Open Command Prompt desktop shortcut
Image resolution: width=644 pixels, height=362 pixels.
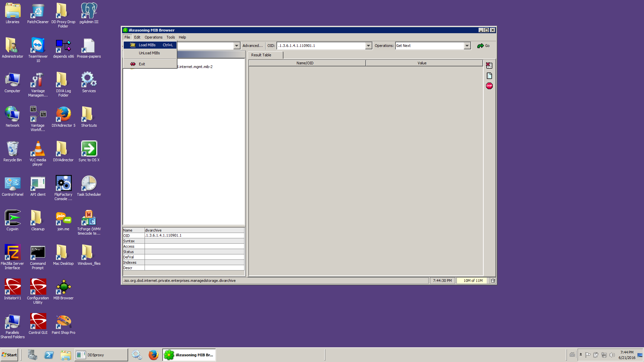(x=38, y=257)
